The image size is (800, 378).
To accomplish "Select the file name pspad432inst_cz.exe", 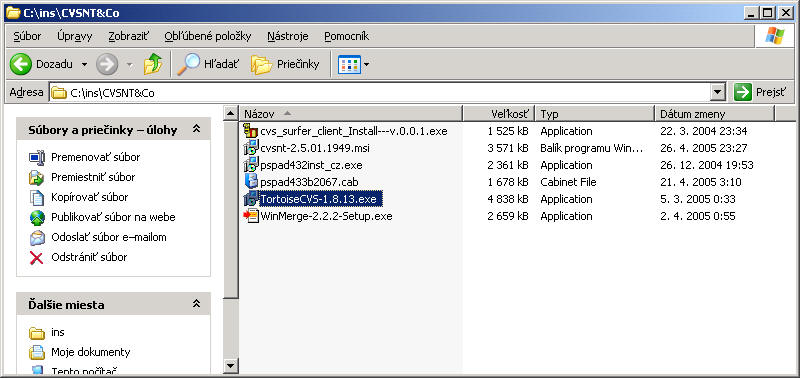I will [x=311, y=165].
